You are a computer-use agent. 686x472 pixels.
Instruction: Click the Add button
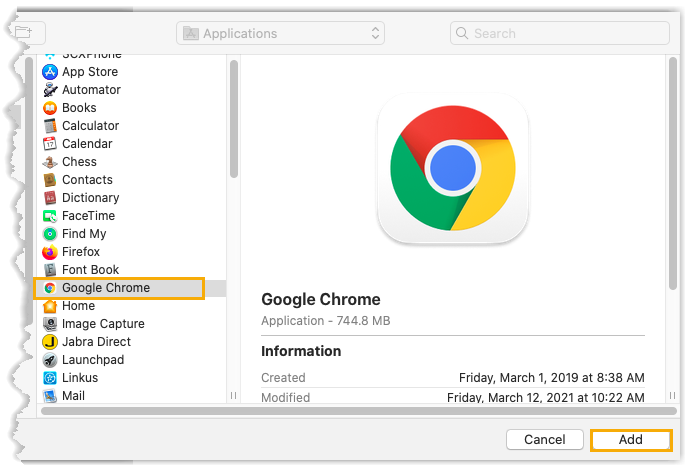[631, 440]
